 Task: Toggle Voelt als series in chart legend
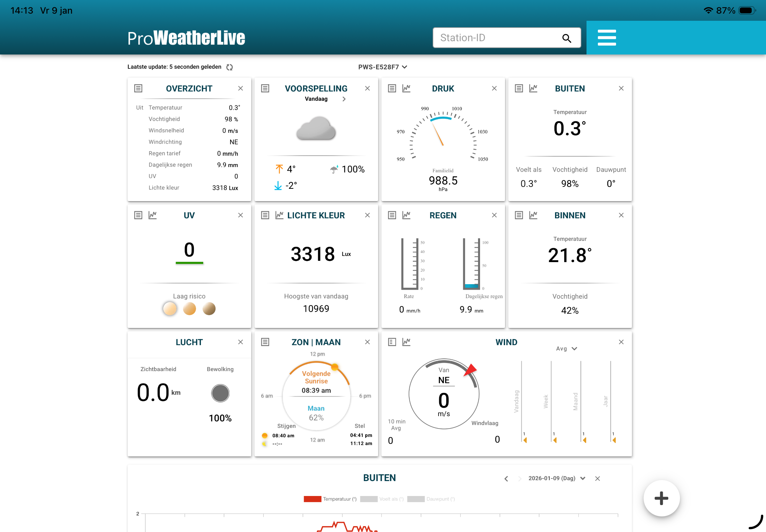click(381, 499)
